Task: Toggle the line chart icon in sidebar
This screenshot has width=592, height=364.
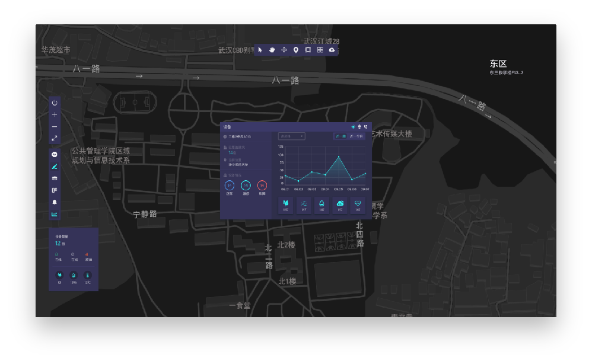Action: coord(55,214)
